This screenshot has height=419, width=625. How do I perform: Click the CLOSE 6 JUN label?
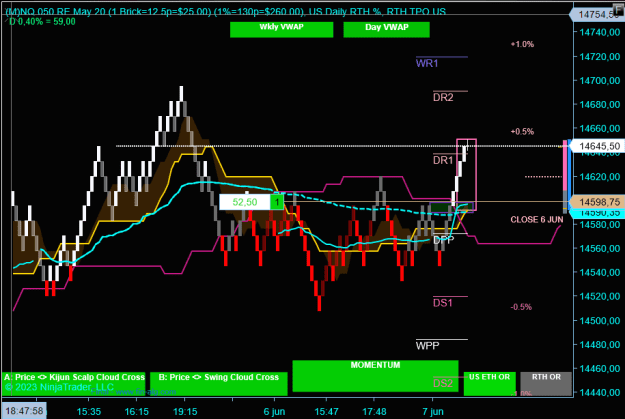(x=537, y=220)
